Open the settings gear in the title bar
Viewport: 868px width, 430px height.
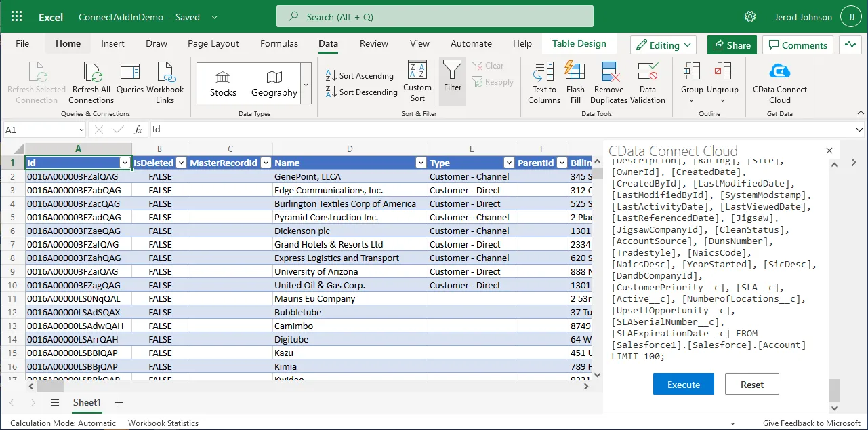coord(750,17)
